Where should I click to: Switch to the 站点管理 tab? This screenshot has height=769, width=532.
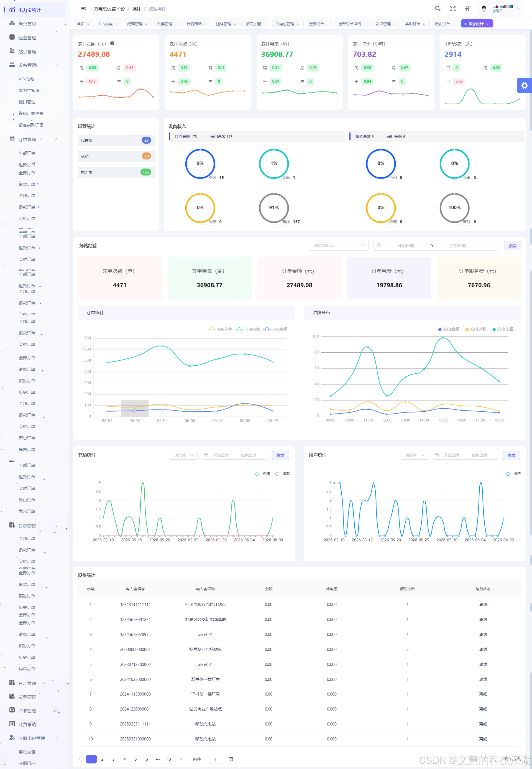click(x=383, y=24)
